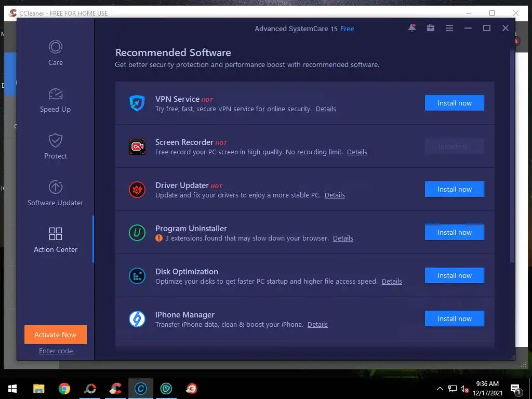Maximize the CCleaner window behind
This screenshot has width=532, height=399.
[492, 13]
